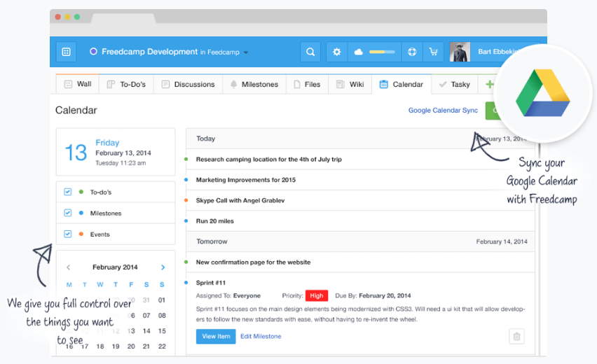Toggle the Events filter checkbox
The image size is (597, 364).
(x=68, y=234)
